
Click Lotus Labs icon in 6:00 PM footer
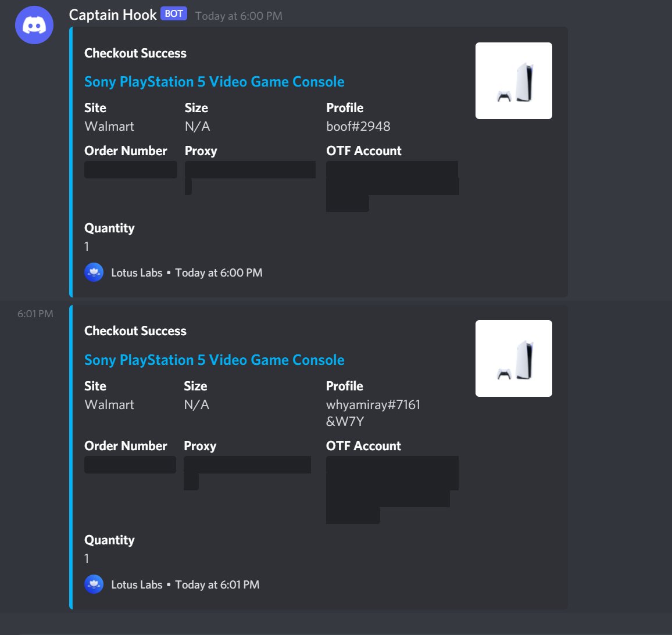pyautogui.click(x=94, y=272)
